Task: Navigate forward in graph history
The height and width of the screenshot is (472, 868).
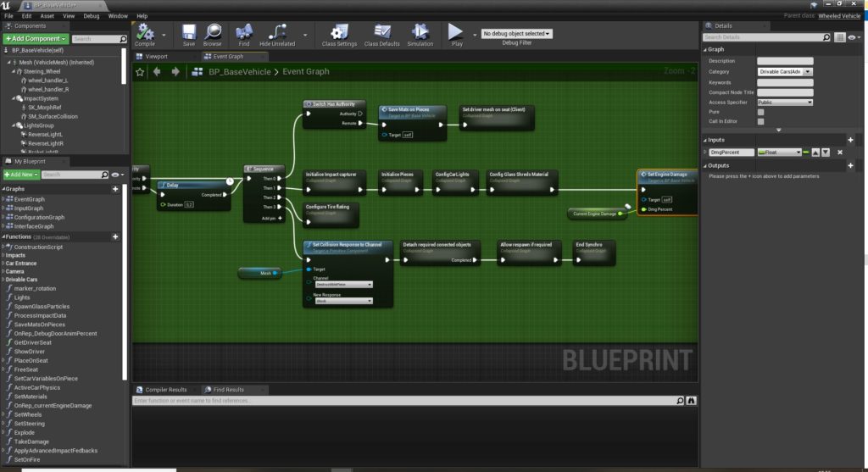Action: 175,71
